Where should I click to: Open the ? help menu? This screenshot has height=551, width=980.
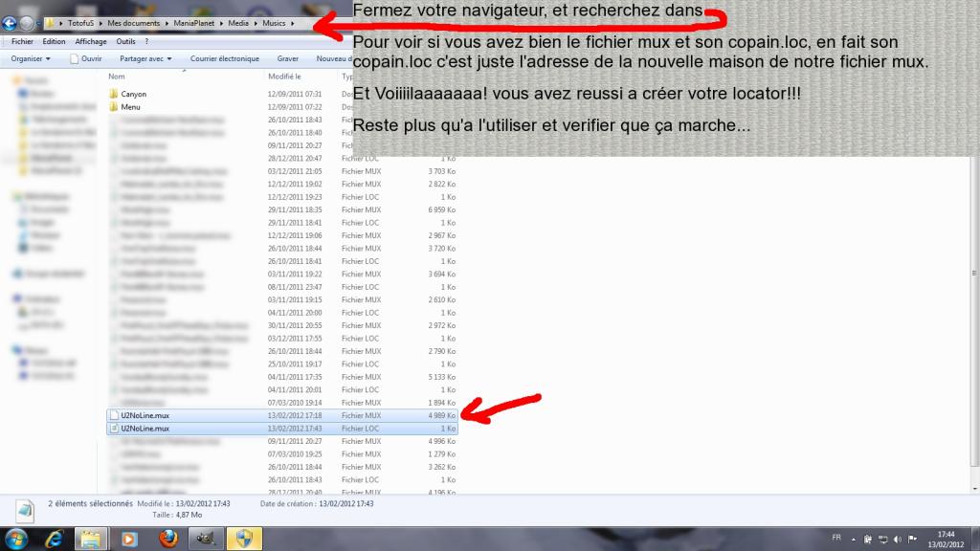(x=146, y=41)
